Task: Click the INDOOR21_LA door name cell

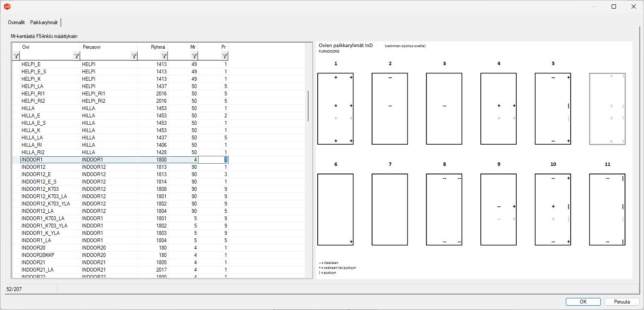Action: point(51,270)
